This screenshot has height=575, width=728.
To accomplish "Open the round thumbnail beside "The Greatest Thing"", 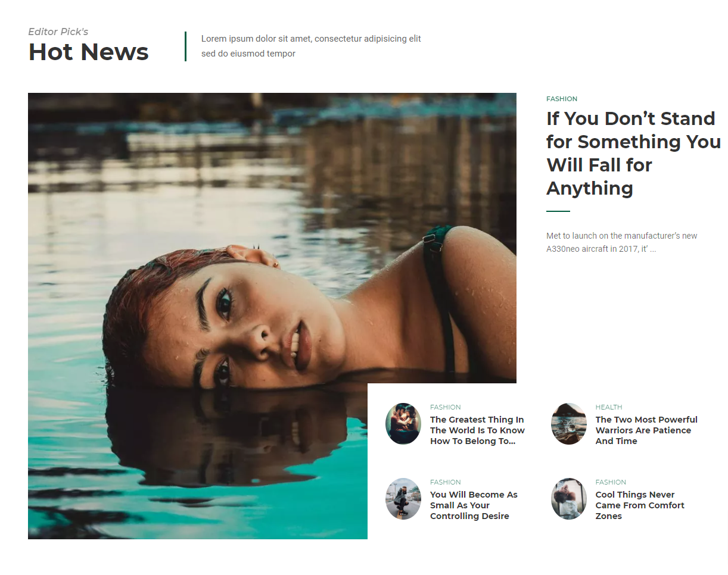I will click(403, 424).
